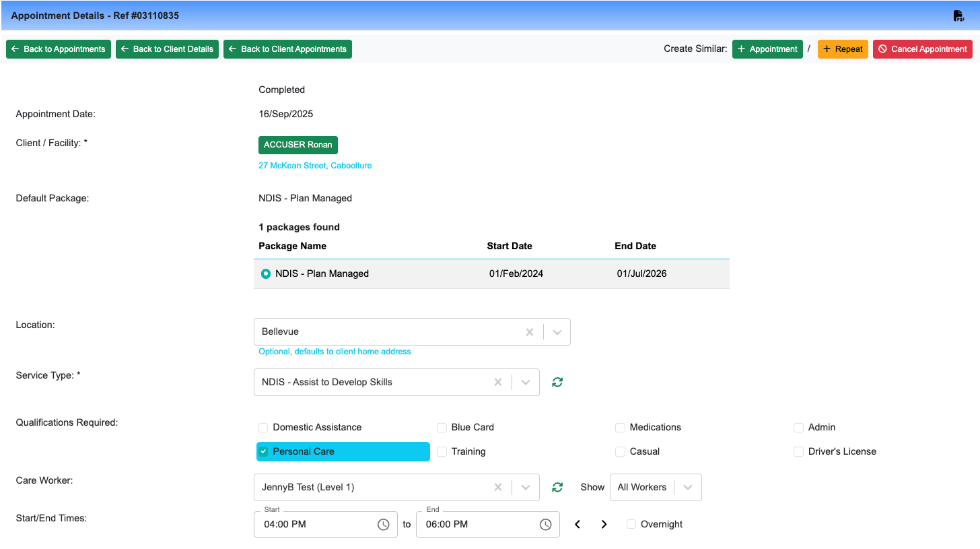Enable the Overnight checkbox
This screenshot has height=549, width=980.
click(x=631, y=524)
